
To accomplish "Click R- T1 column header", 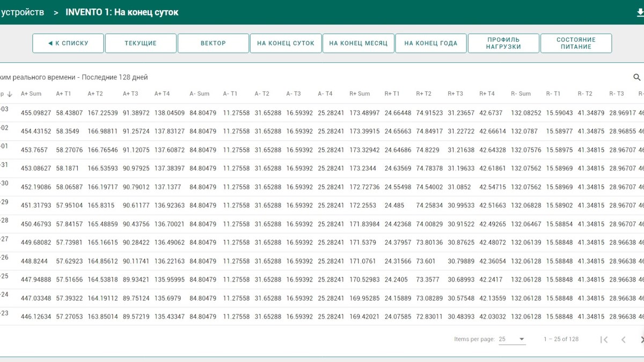I will 553,94.
